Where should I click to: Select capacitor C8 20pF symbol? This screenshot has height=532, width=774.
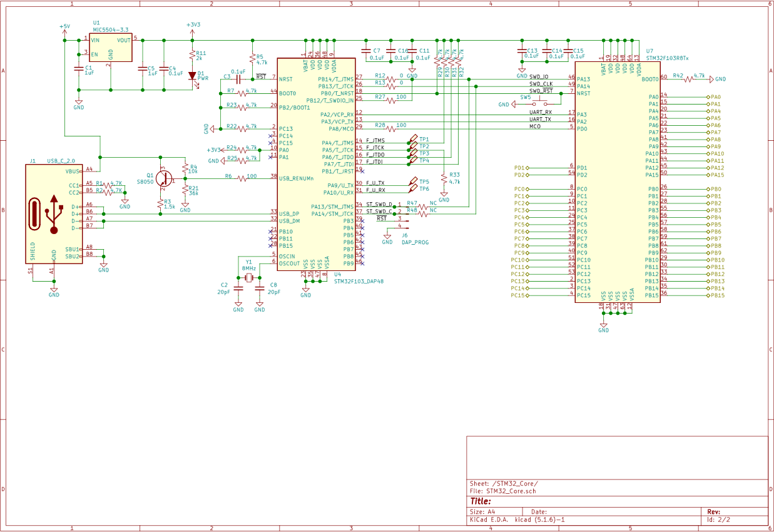(x=260, y=287)
